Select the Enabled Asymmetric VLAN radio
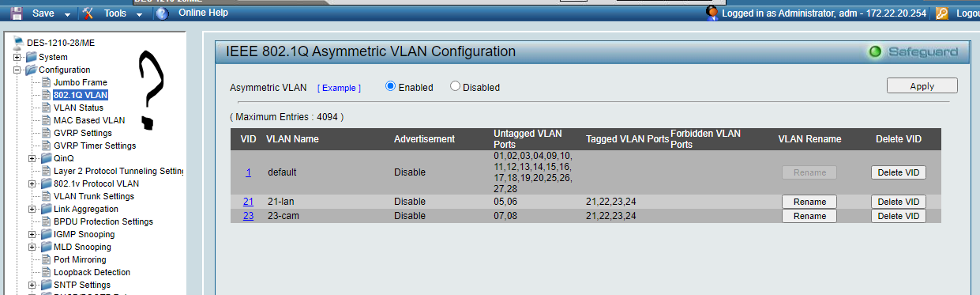The image size is (980, 295). 390,86
